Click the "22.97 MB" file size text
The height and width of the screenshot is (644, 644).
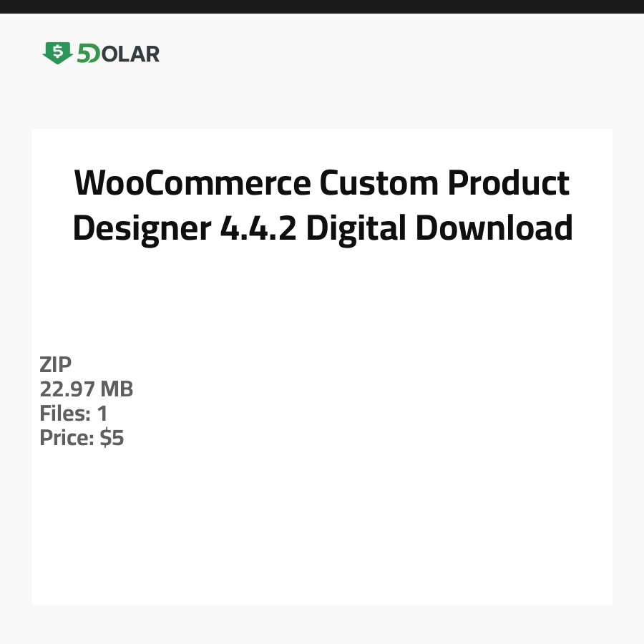click(x=87, y=389)
